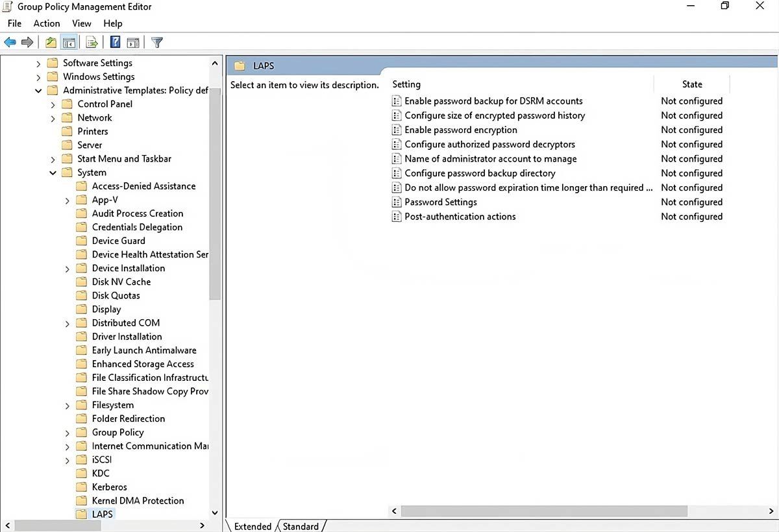This screenshot has height=532, width=779.
Task: Select the Password Settings policy item
Action: (x=440, y=202)
